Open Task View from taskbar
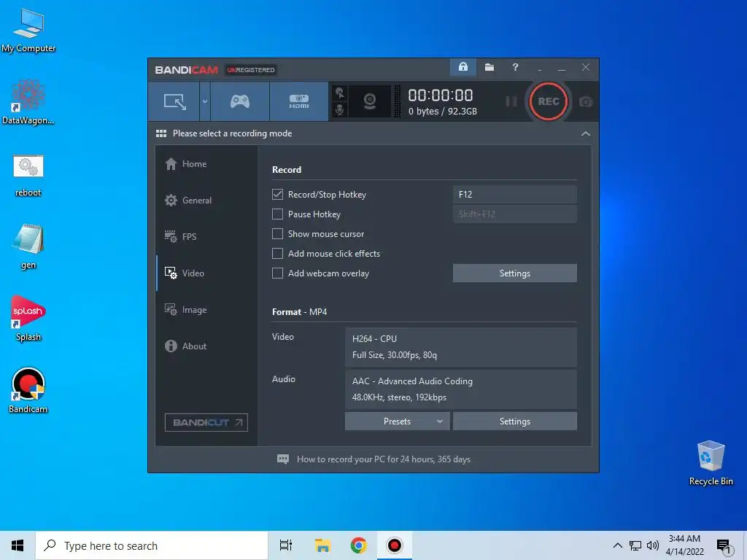 tap(286, 545)
